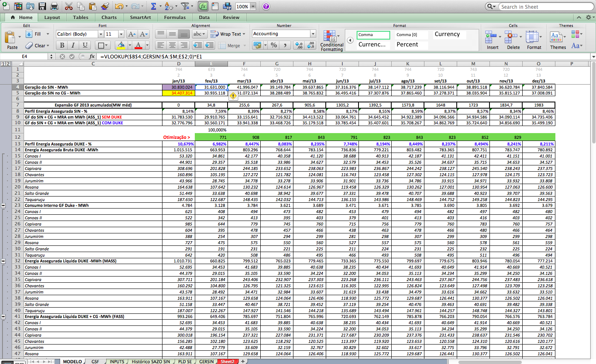Open the font name dropdown Calibri (Body)

[100, 34]
